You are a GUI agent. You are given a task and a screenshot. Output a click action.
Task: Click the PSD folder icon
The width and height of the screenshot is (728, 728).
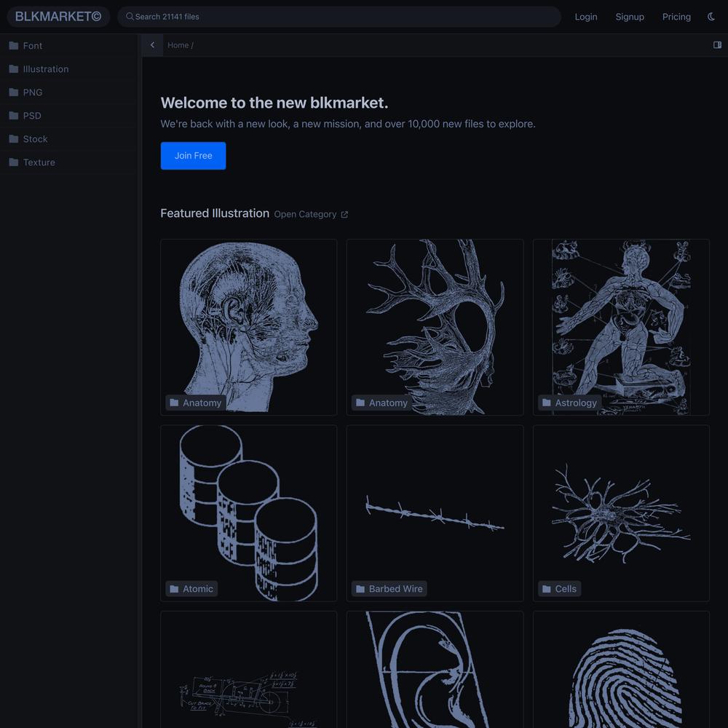click(x=14, y=116)
